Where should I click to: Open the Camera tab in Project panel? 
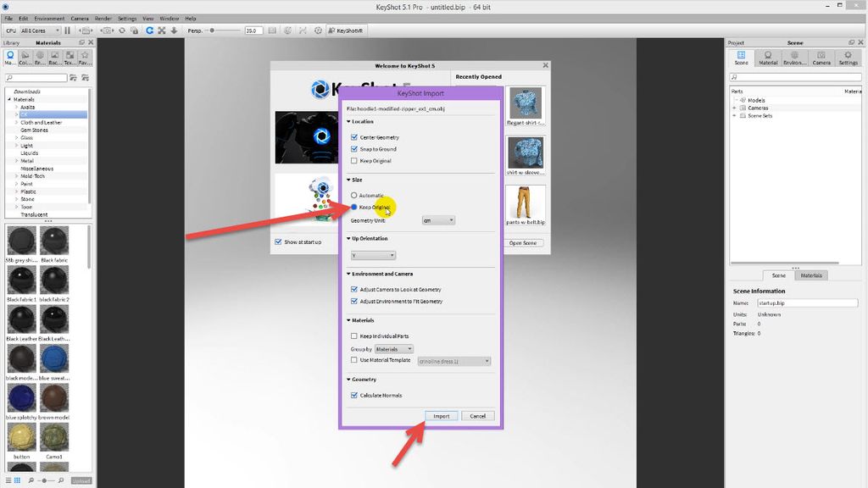(821, 58)
